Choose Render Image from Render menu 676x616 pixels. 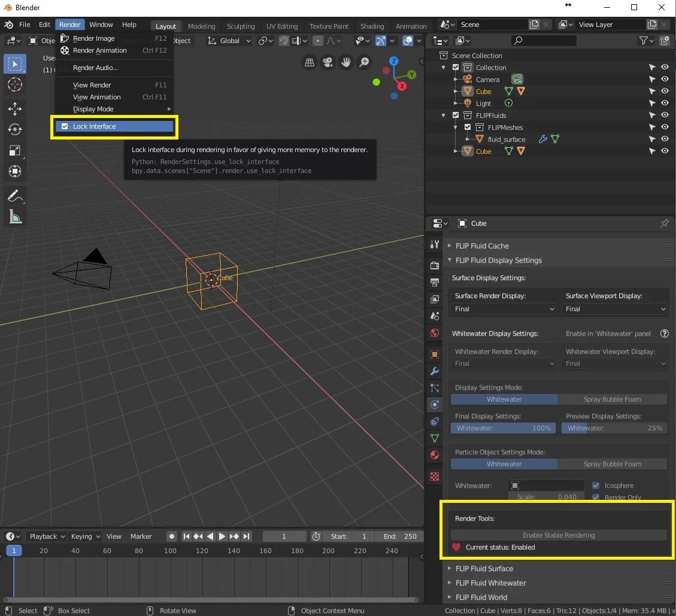point(114,38)
